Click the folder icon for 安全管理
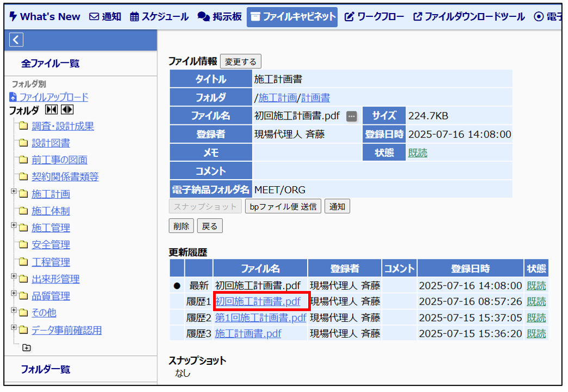568x392 pixels. (23, 245)
